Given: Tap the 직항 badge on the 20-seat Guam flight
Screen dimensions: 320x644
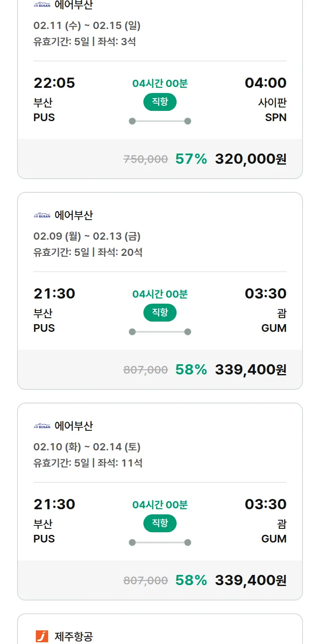Looking at the screenshot, I should [160, 313].
